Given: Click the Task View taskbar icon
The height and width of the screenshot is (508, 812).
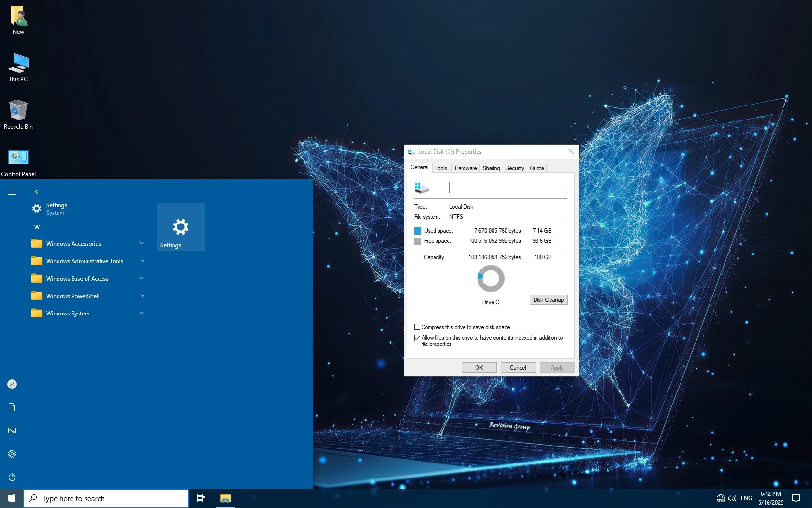Looking at the screenshot, I should (x=201, y=498).
